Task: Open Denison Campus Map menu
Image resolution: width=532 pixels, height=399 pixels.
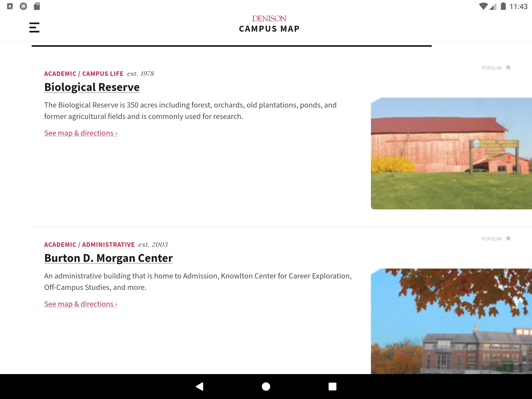Action: [x=34, y=27]
